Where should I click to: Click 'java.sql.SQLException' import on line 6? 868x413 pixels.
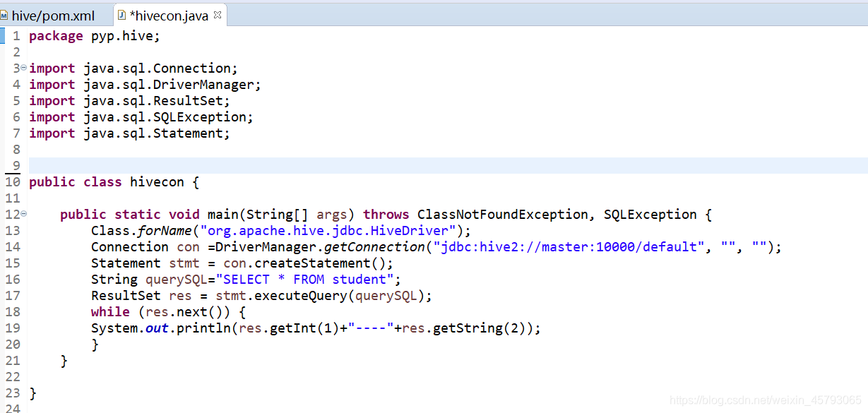click(165, 117)
